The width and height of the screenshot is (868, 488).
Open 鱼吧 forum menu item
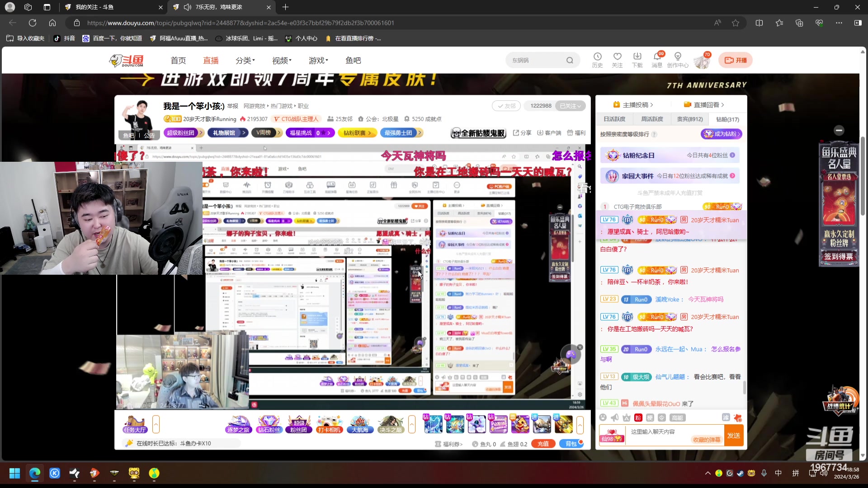(353, 60)
